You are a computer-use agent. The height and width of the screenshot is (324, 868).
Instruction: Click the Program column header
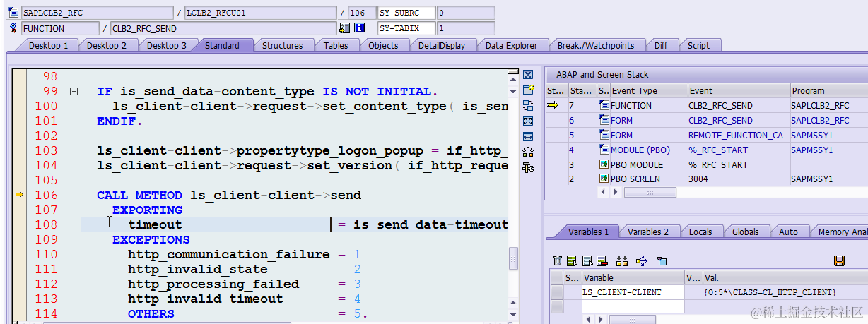click(828, 90)
